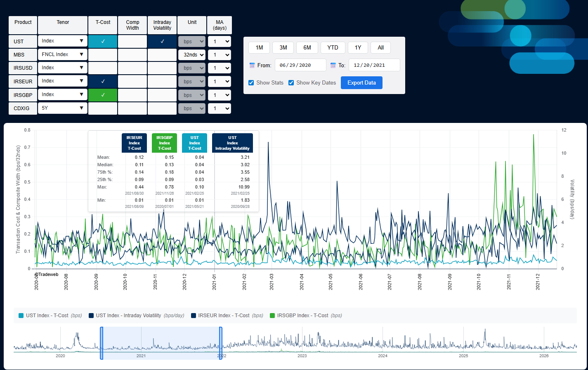Click the IRSUSD product label
The image size is (588, 370).
pyautogui.click(x=23, y=68)
